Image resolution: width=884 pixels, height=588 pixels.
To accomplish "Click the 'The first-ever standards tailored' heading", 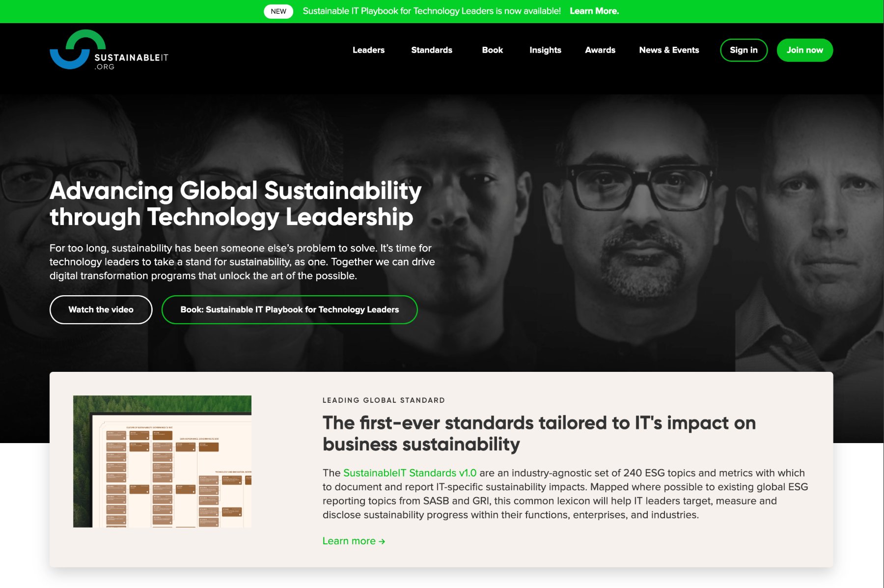I will tap(539, 433).
